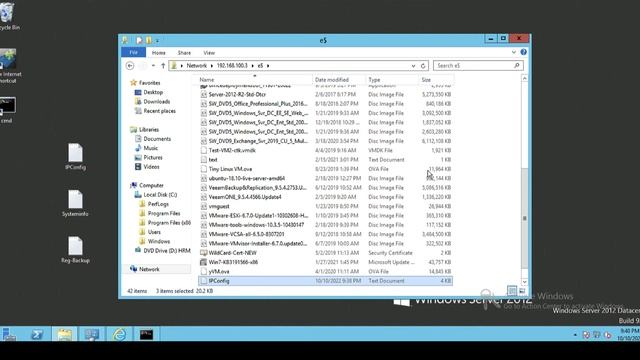Refresh the e5 folder view
The height and width of the screenshot is (360, 640).
pos(423,66)
